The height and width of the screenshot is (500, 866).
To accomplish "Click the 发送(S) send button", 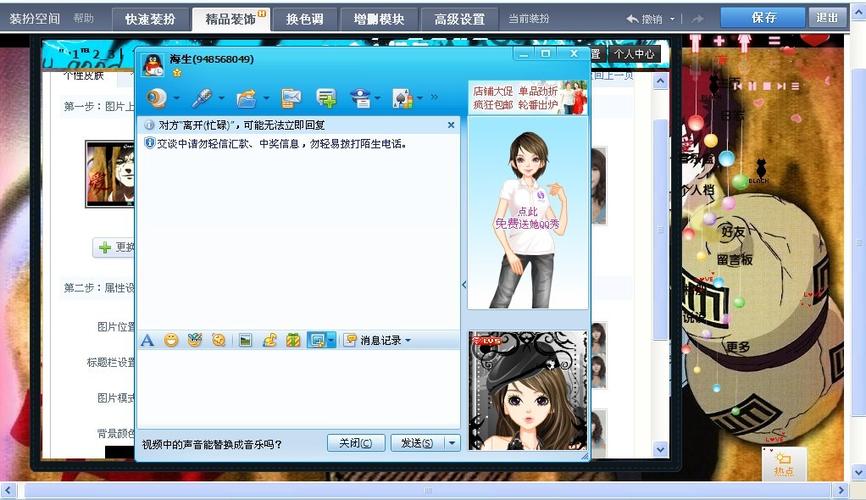I will (418, 443).
